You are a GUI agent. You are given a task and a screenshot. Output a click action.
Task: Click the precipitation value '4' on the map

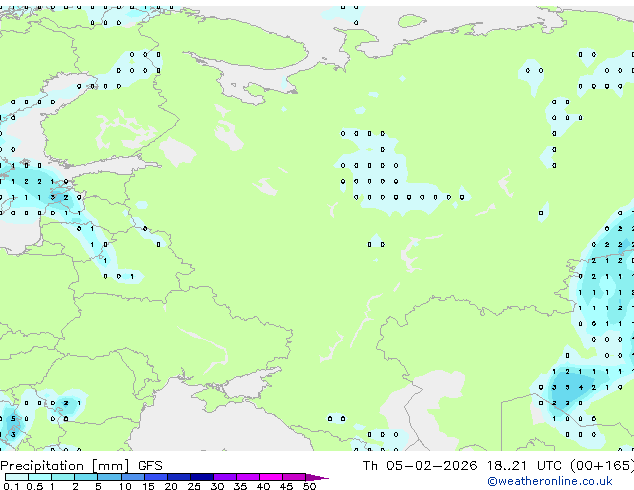pyautogui.click(x=581, y=387)
